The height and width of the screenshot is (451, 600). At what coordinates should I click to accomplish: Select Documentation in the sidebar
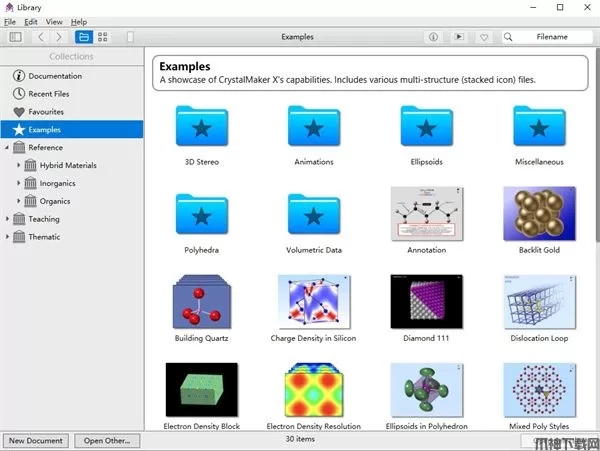[54, 76]
